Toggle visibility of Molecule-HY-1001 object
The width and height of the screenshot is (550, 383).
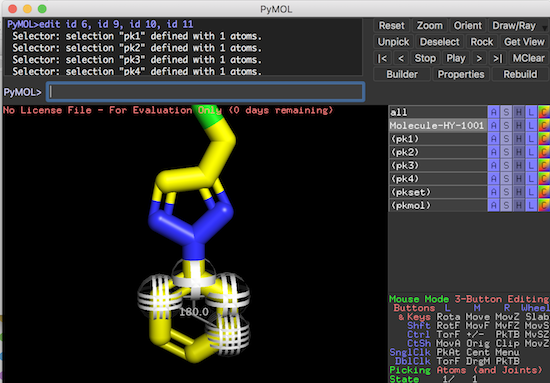[x=438, y=126]
